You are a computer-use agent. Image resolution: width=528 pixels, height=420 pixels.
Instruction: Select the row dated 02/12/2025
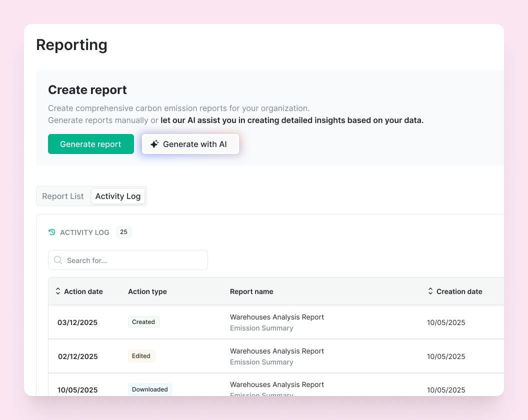click(x=77, y=356)
